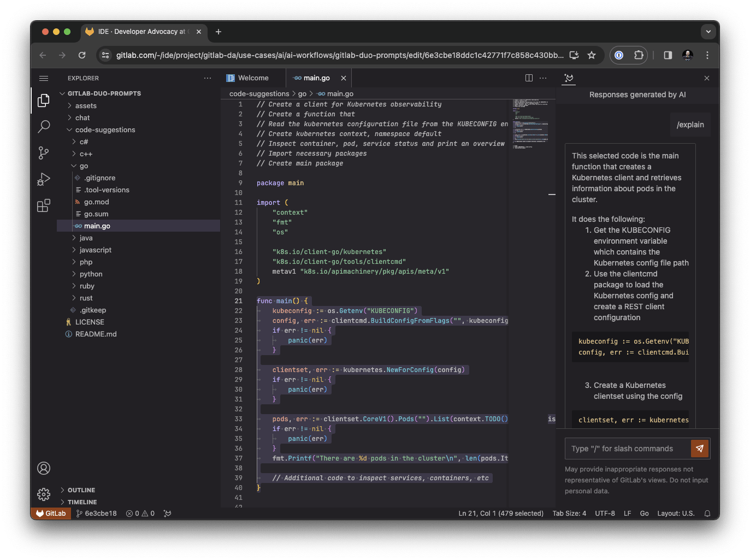
Task: Open the Search panel
Action: 44,127
